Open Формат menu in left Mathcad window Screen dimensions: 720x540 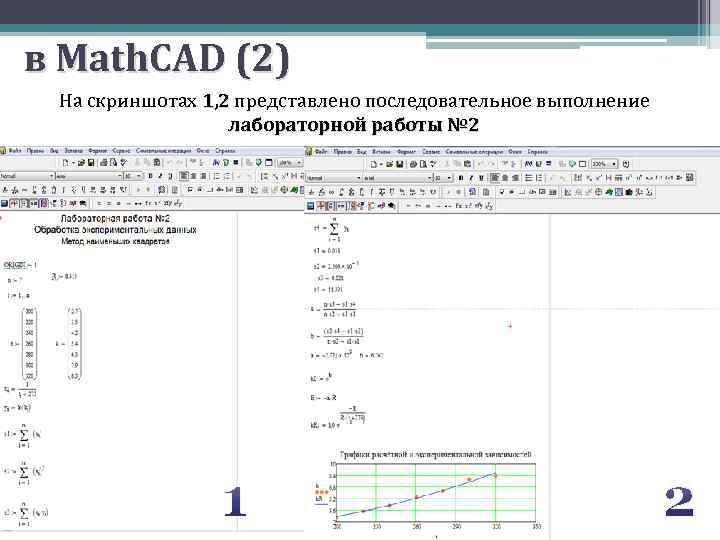coord(98,151)
